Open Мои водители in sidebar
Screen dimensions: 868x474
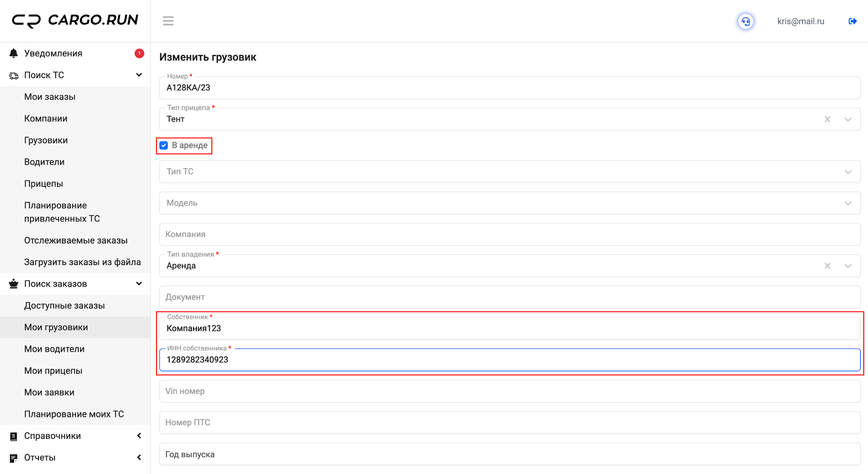coord(54,349)
